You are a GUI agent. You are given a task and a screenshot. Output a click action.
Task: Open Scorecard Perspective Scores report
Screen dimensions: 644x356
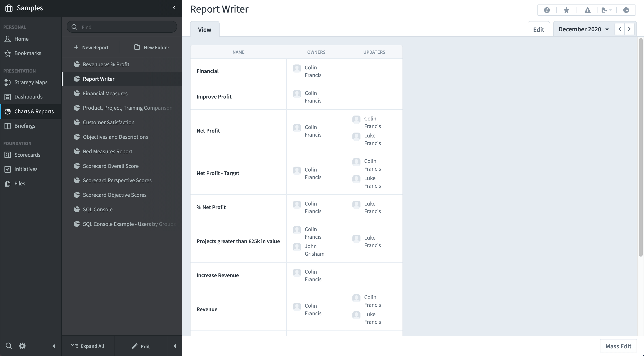click(x=122, y=180)
